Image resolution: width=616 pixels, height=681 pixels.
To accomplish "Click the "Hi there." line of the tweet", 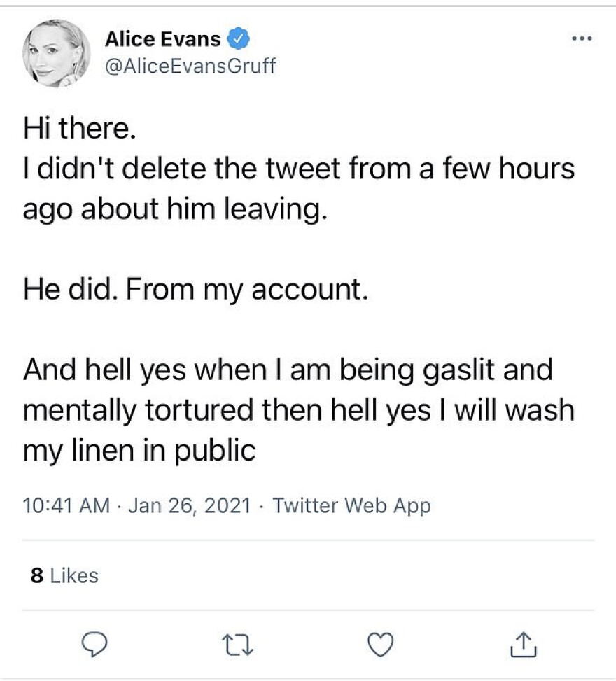I will click(x=74, y=128).
